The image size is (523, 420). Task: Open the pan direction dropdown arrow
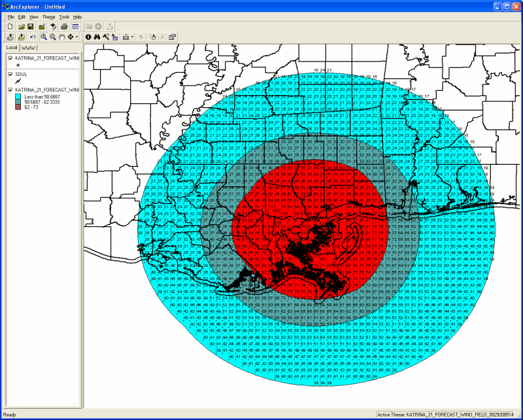[77, 37]
